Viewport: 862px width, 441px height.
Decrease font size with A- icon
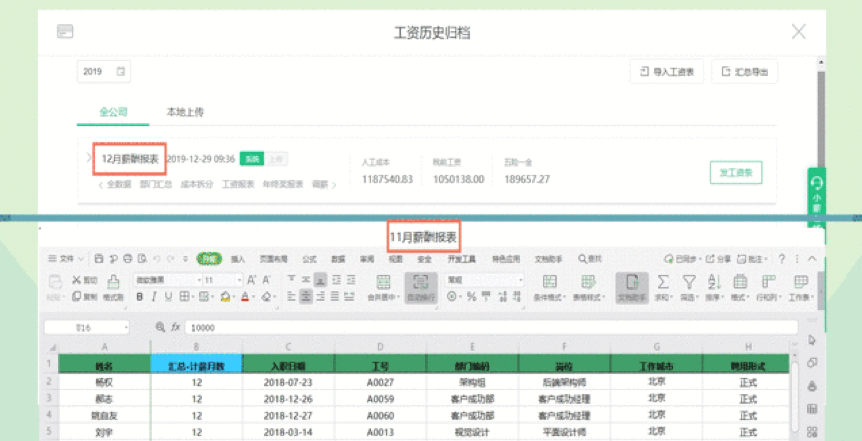pos(267,280)
